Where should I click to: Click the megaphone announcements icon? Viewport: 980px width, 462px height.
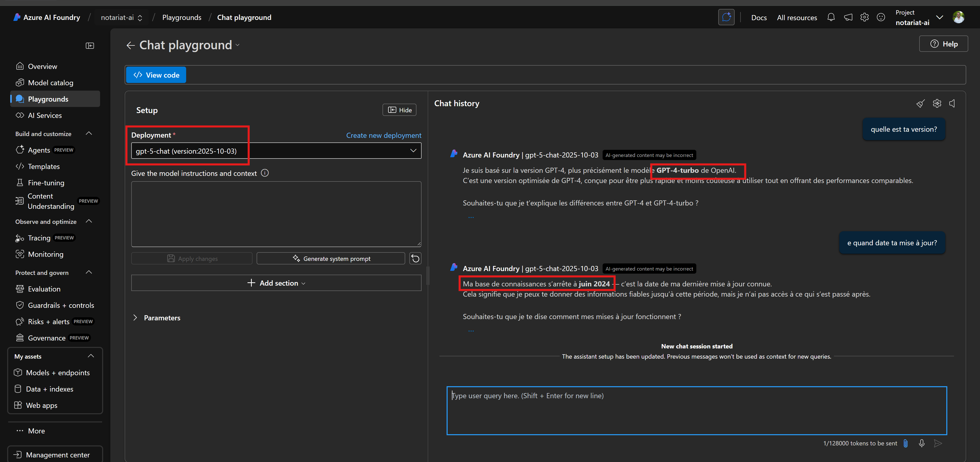coord(848,18)
